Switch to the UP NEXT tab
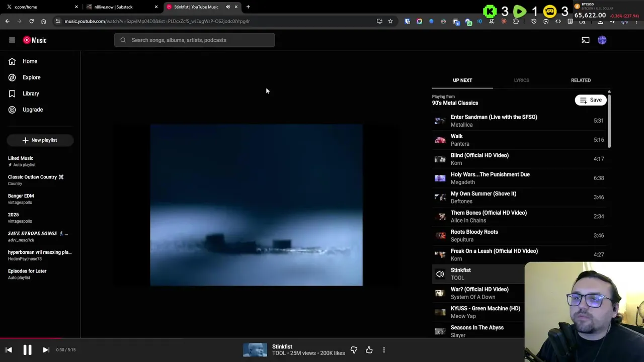 coord(462,80)
